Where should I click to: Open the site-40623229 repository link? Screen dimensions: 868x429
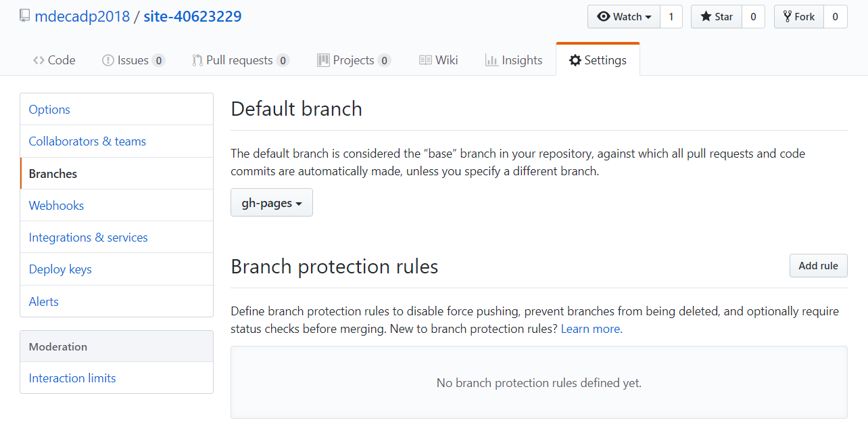tap(192, 16)
